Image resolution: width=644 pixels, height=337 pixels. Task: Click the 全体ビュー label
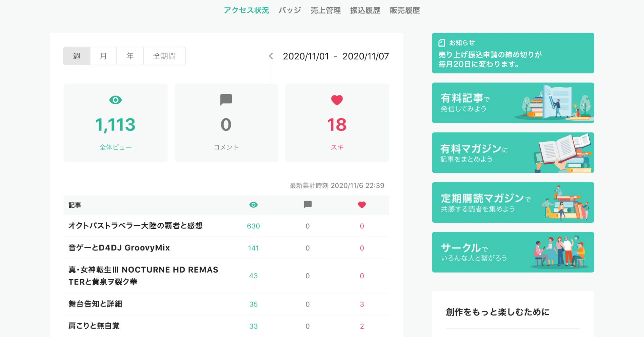click(x=115, y=147)
